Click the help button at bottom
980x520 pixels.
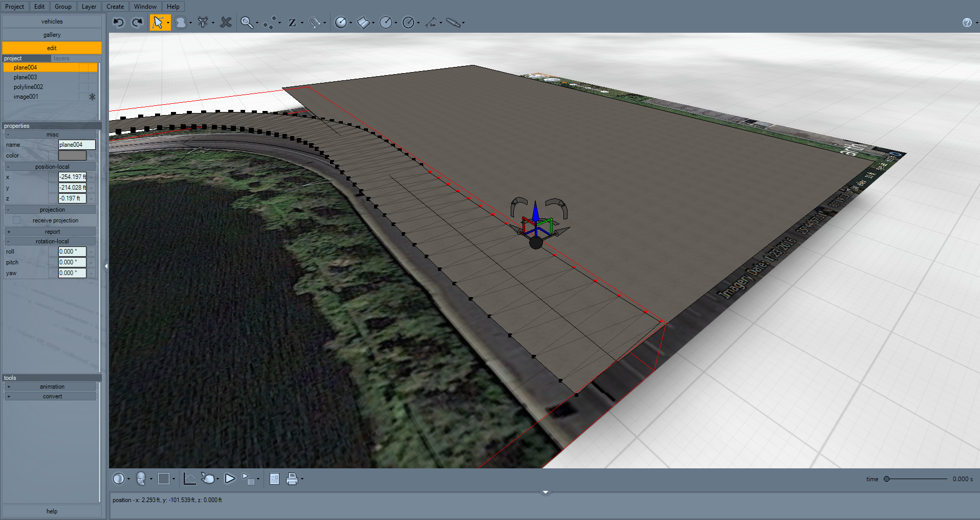pyautogui.click(x=52, y=511)
